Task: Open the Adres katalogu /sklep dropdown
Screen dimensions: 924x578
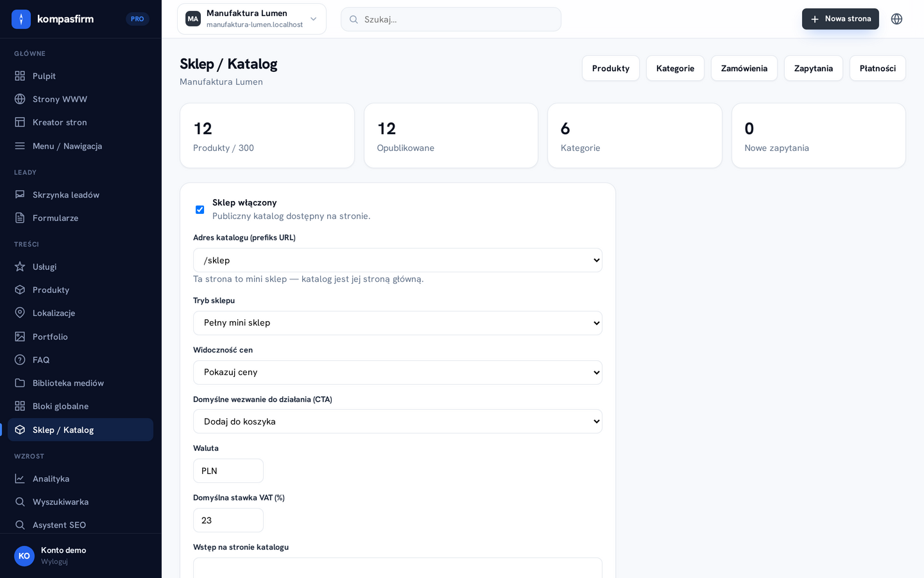Action: click(398, 260)
